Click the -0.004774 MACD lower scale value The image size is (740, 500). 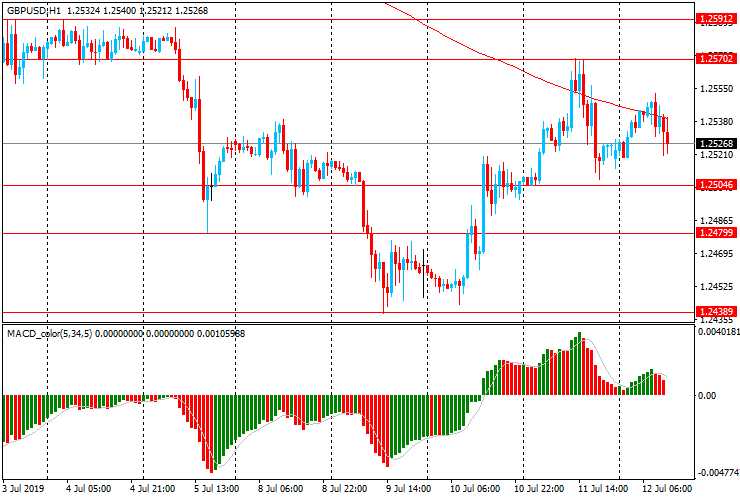(x=718, y=473)
